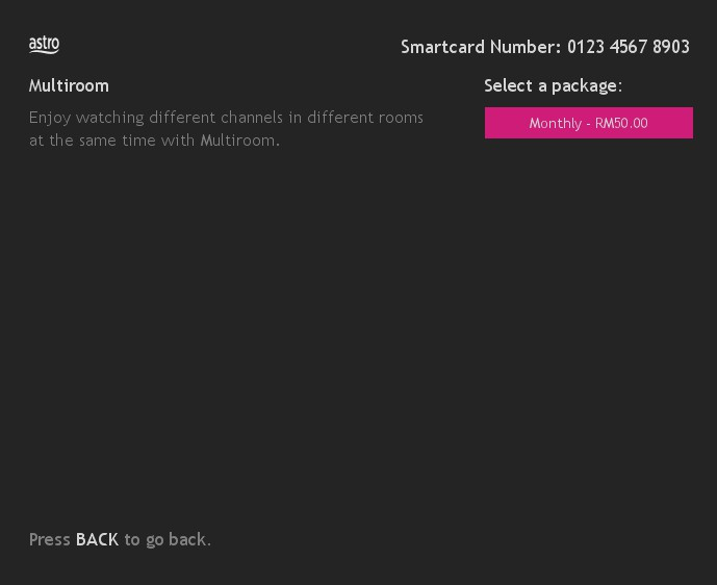Click the word Enjoy in the description
Image resolution: width=718 pixels, height=585 pixels.
point(49,118)
